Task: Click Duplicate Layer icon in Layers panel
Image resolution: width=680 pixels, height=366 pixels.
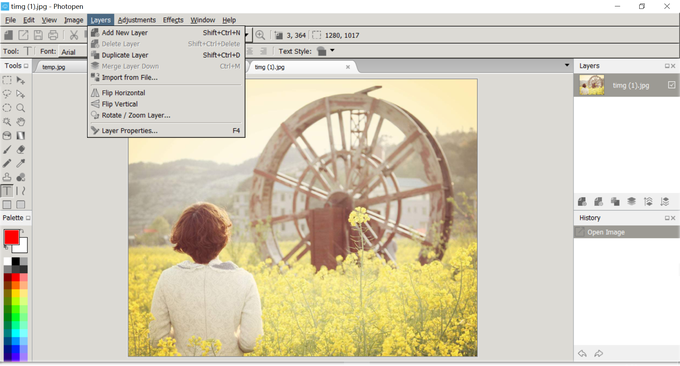Action: coord(615,202)
